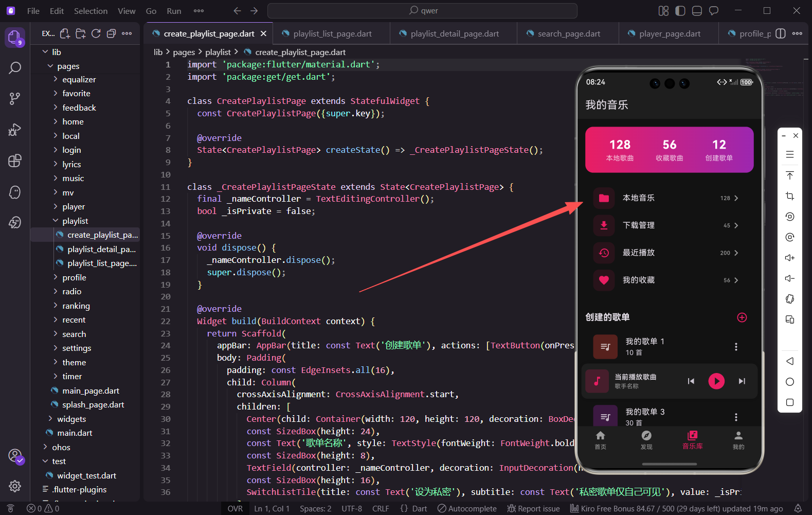Viewport: 812px width, 515px height.
Task: Click emulator volume down icon
Action: [790, 278]
